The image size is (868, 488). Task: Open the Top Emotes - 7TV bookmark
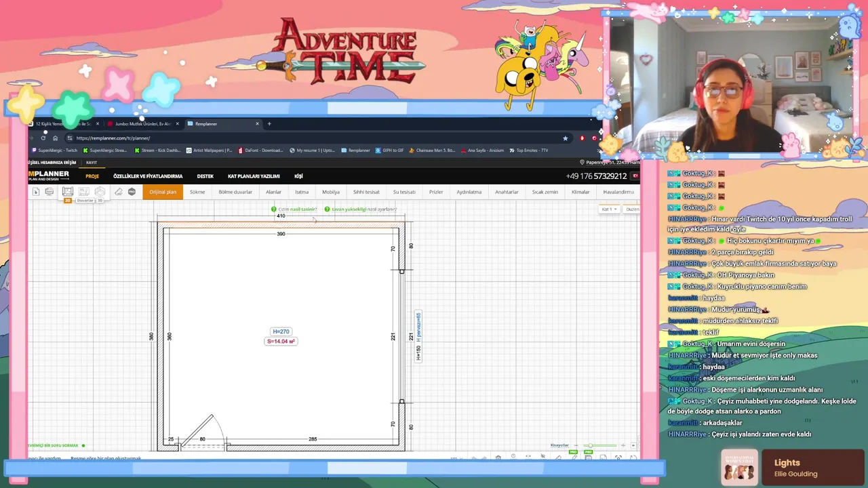pos(529,150)
